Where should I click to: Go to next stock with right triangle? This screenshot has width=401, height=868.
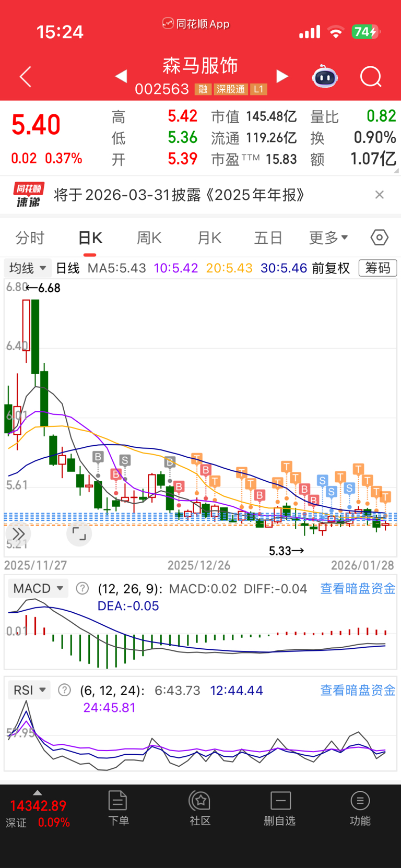tap(282, 76)
